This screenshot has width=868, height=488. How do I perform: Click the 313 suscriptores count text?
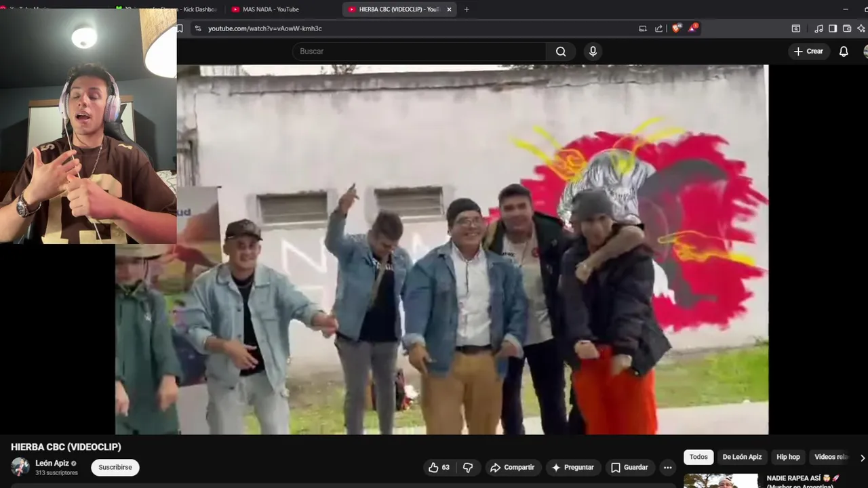56,473
